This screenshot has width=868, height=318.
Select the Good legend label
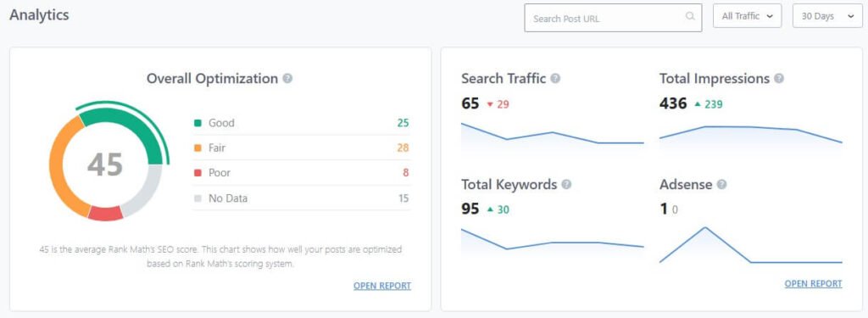(x=221, y=123)
